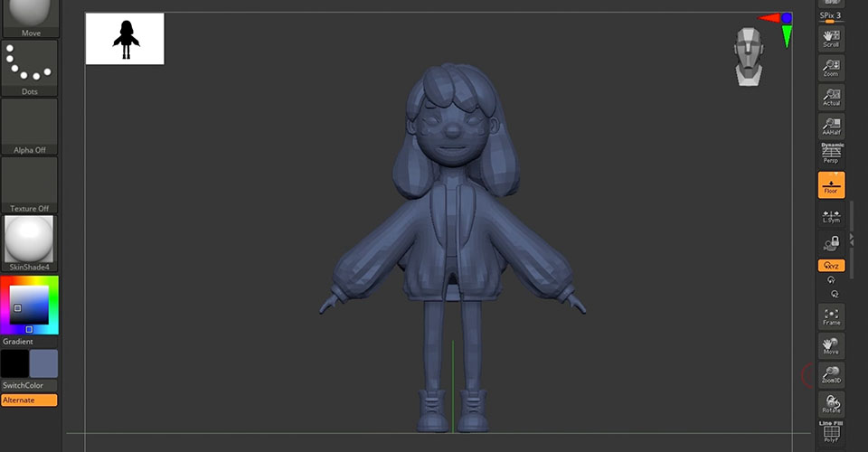
Task: Select the black secondary color swatch
Action: point(15,363)
